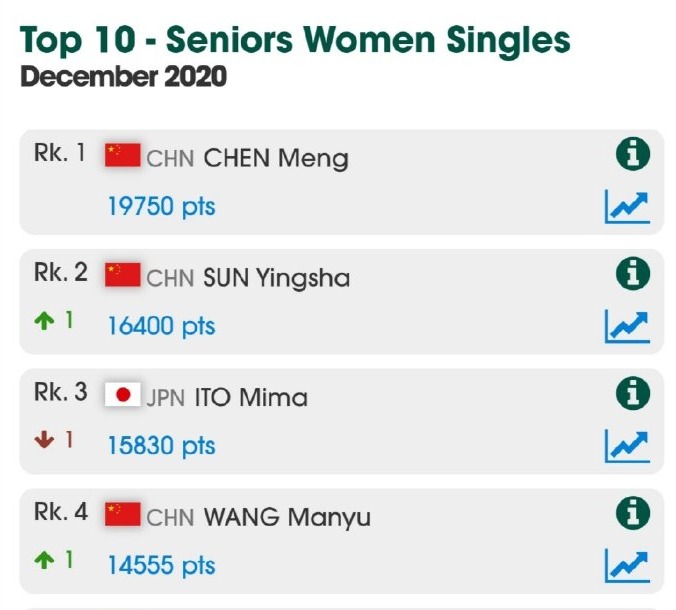The image size is (676, 610).
Task: View ranking chart for WANG Manyu
Action: [x=627, y=566]
